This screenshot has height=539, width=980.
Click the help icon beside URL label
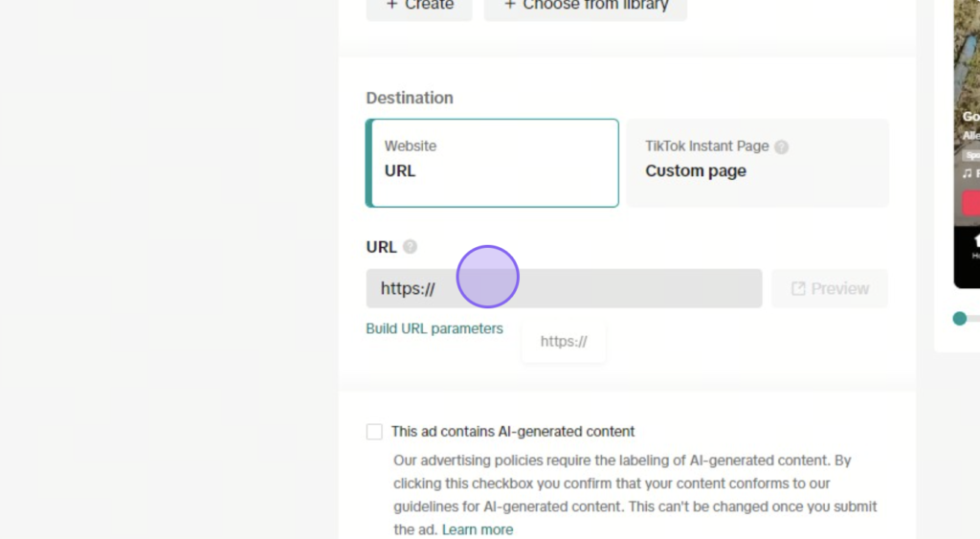(410, 246)
